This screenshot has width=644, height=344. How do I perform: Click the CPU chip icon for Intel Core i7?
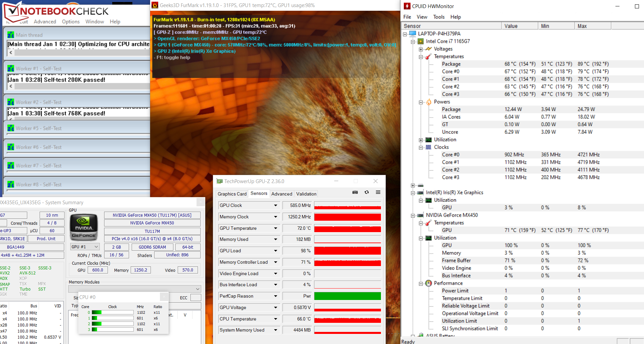click(x=420, y=41)
